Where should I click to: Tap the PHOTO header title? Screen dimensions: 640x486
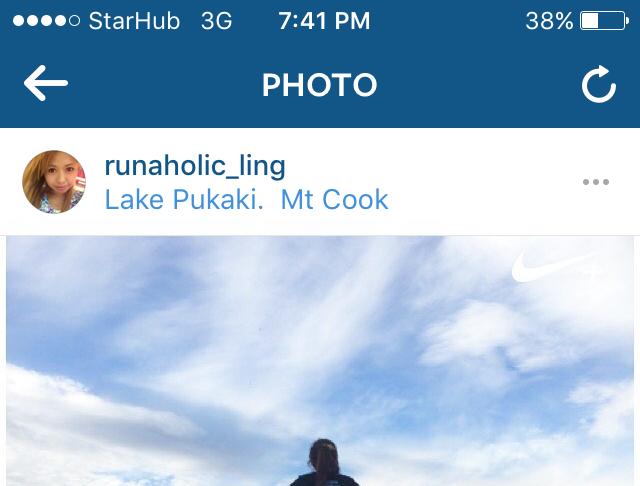[x=320, y=85]
